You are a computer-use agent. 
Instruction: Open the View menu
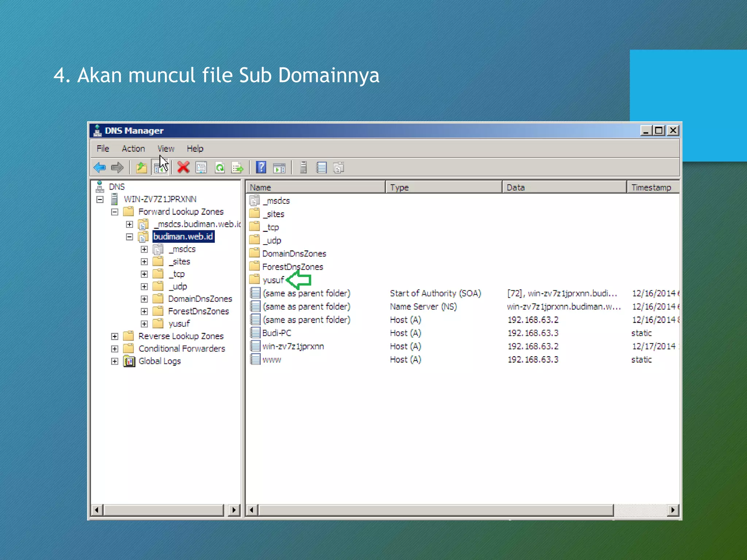coord(166,149)
